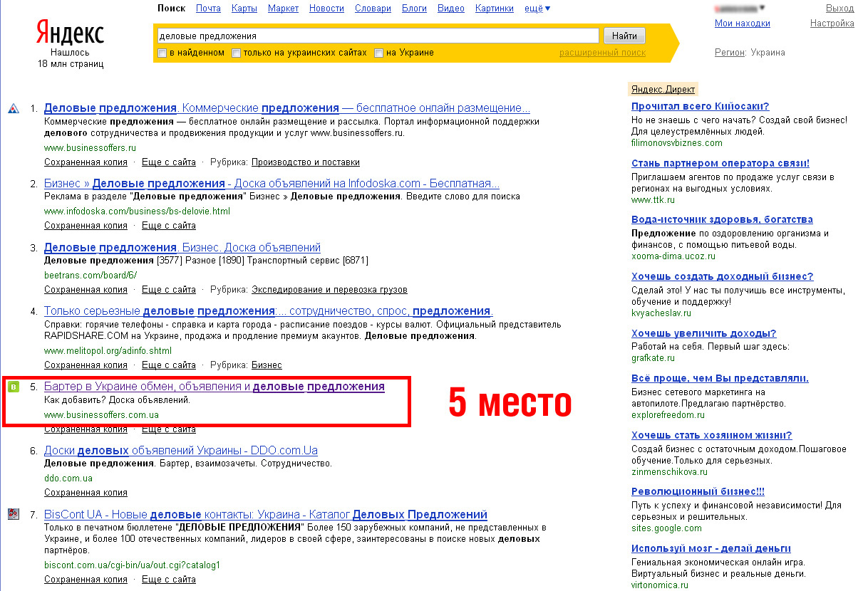Click ad URL sites.google.com

(666, 528)
